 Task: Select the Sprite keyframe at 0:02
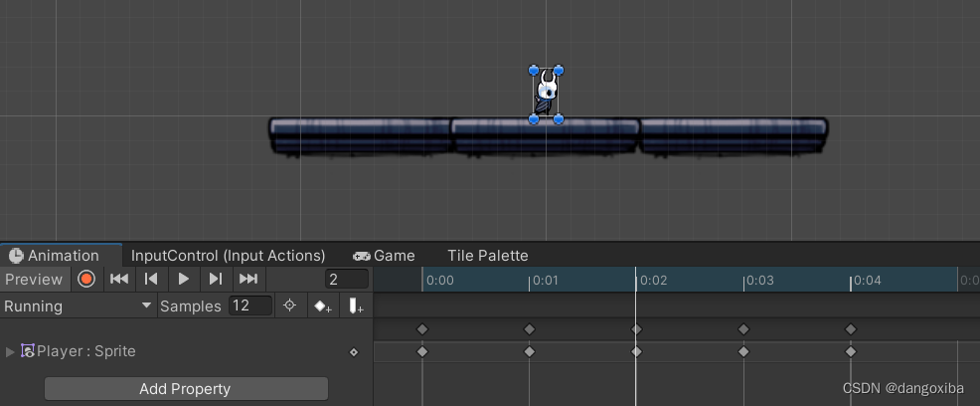coord(636,351)
